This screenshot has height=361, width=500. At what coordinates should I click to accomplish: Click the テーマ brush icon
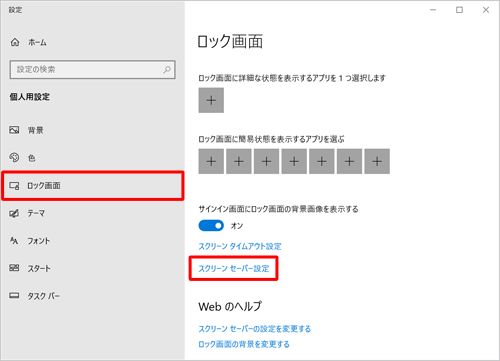pos(14,213)
